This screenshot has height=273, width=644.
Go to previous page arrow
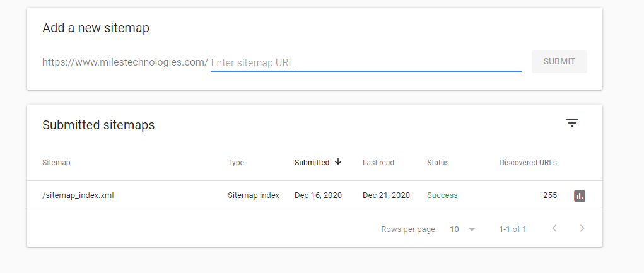click(554, 228)
